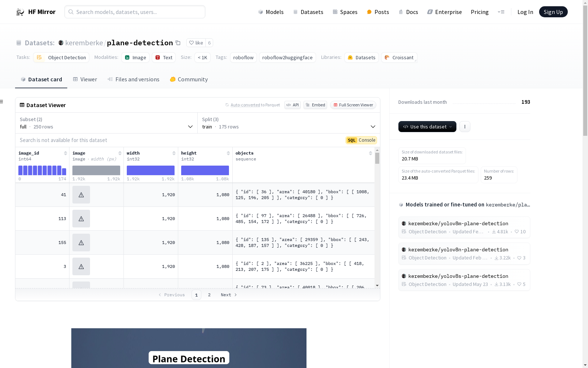The width and height of the screenshot is (588, 368).
Task: Sort the objects column arrows
Action: [370, 153]
